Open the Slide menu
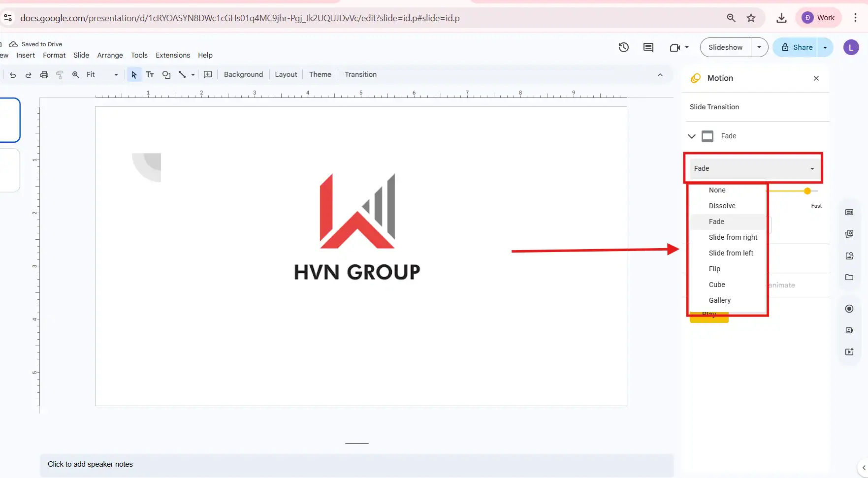Screen dimensions: 868x478 (81, 55)
